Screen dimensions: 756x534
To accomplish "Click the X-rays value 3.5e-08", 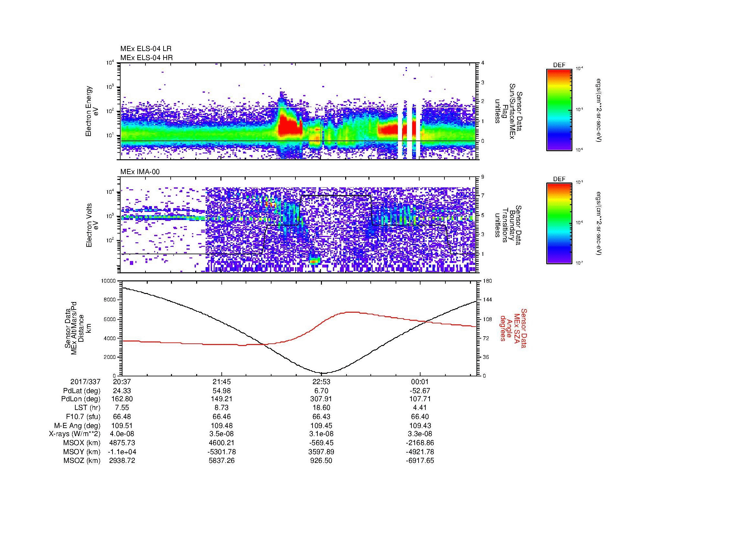I will tap(222, 434).
